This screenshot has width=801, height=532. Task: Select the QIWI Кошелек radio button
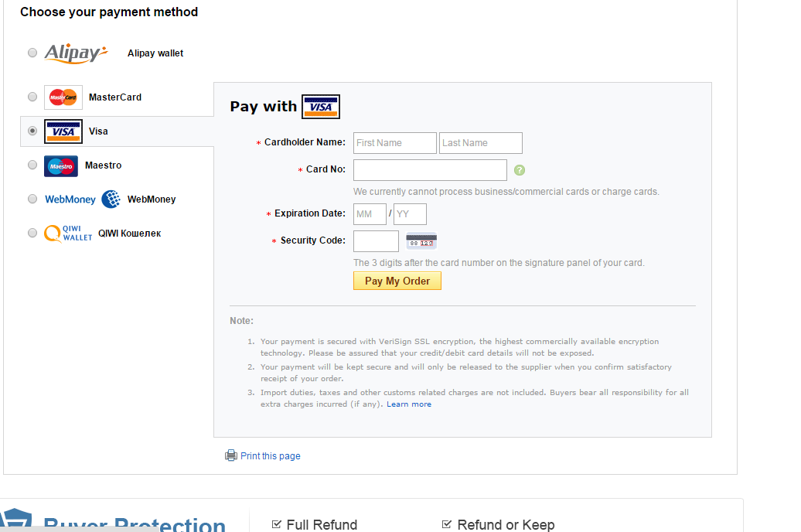tap(32, 233)
